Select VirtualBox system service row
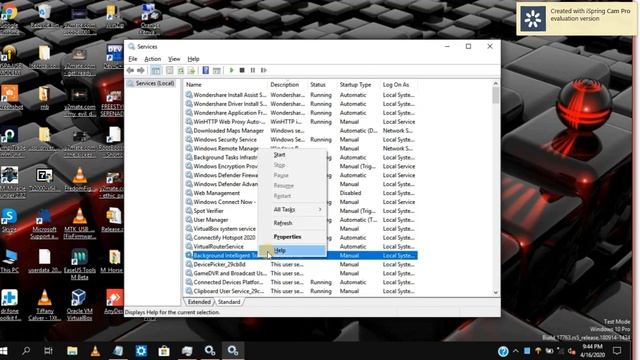This screenshot has width=640, height=360. (300, 229)
